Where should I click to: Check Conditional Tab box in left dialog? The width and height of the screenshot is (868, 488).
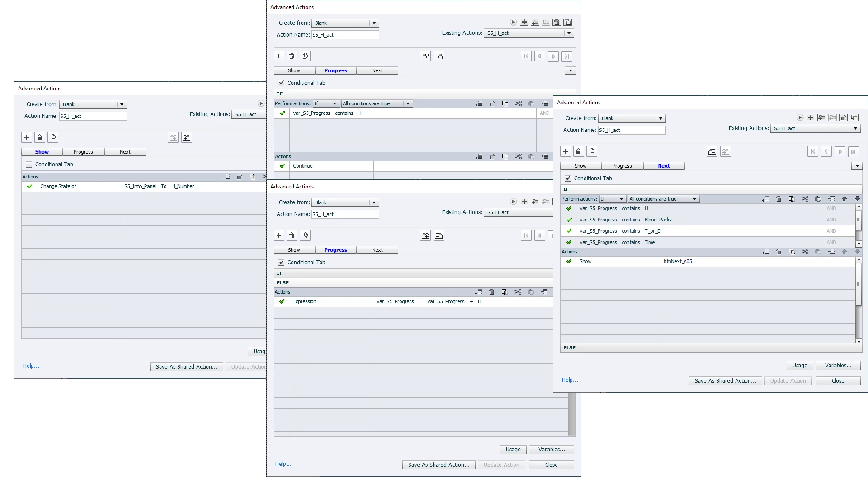click(x=29, y=164)
